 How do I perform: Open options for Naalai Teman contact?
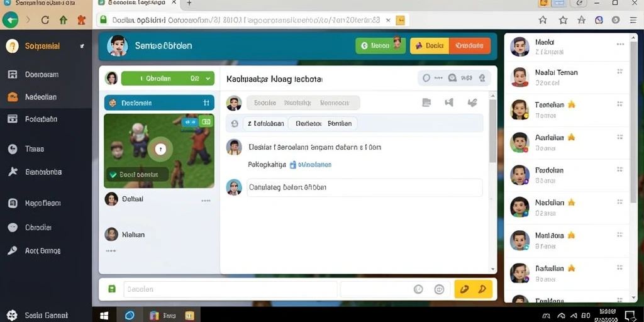coord(619,72)
